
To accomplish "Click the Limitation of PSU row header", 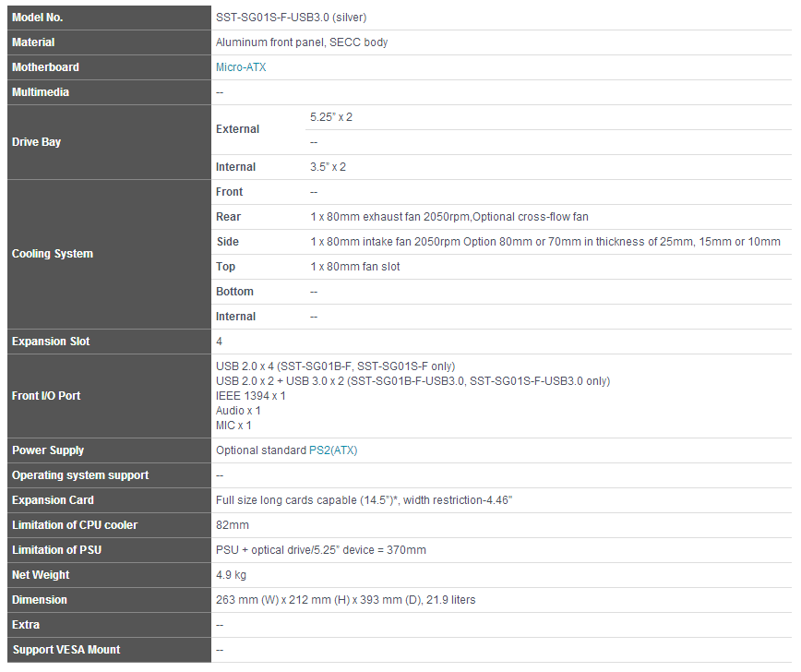I will coord(56,550).
